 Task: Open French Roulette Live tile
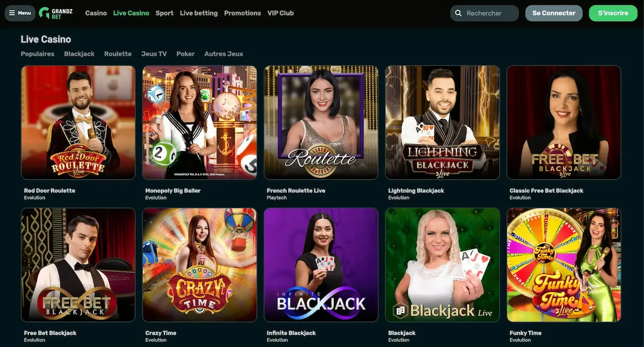tap(321, 122)
